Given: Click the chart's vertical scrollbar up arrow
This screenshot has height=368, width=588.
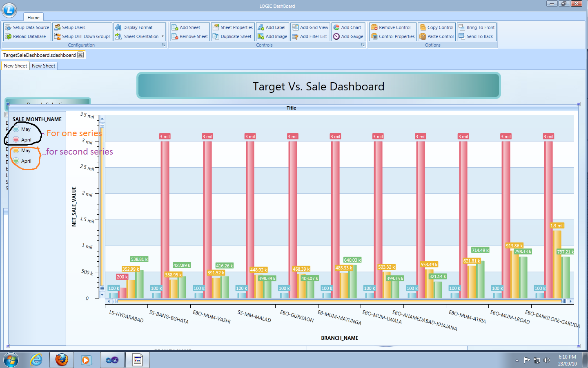Looking at the screenshot, I should 102,119.
